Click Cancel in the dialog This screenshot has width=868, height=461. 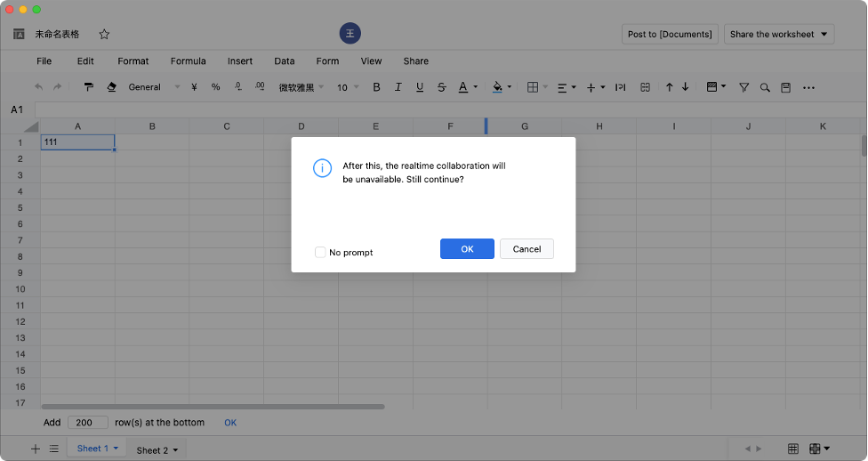click(x=526, y=249)
